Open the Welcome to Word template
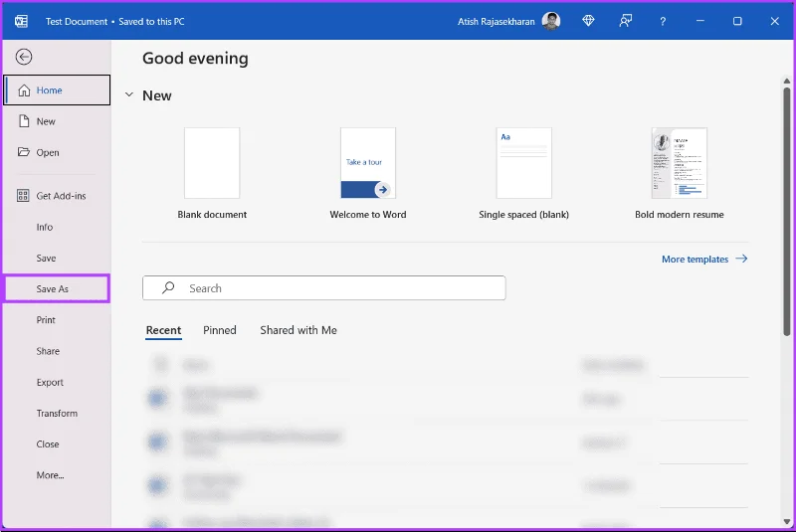This screenshot has width=796, height=532. 368,173
